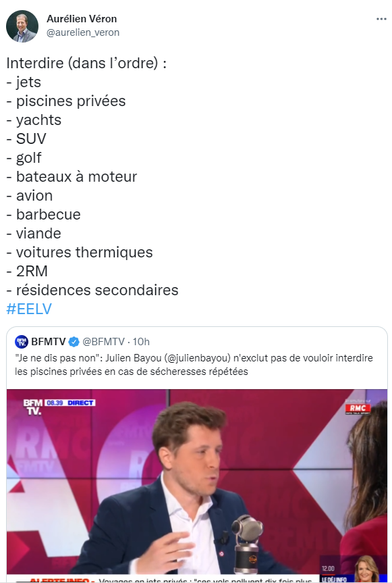Click the 08.39 DIRECT badge on video

70,403
